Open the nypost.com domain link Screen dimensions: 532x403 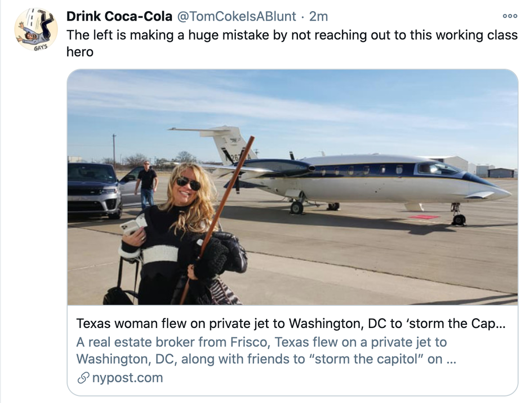pyautogui.click(x=127, y=378)
